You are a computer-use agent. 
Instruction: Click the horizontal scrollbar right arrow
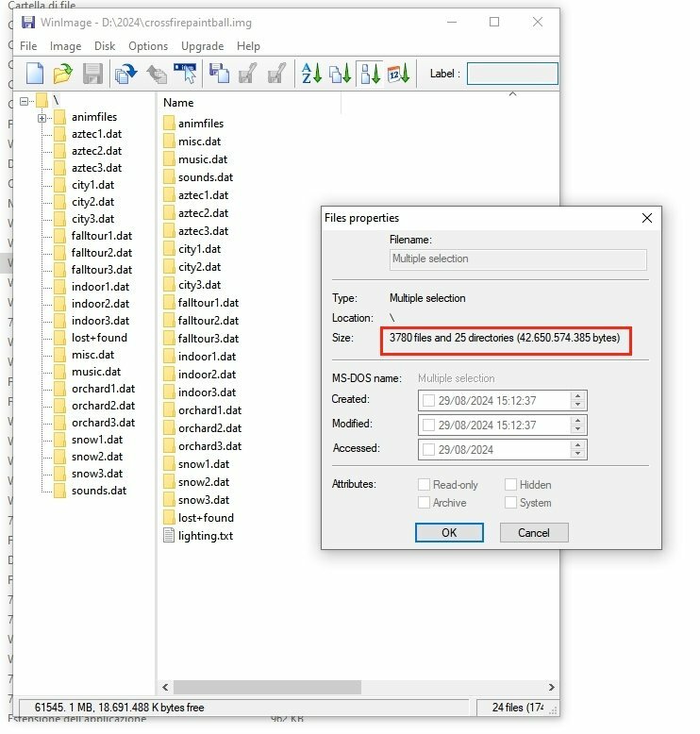[551, 688]
